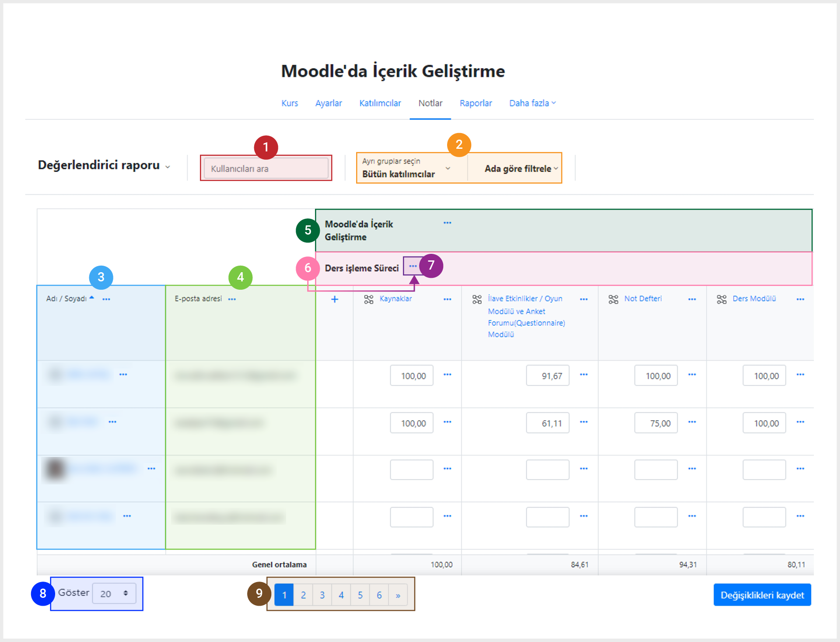Click third row empty Ders Modülü grade field
The width and height of the screenshot is (840, 642).
click(764, 470)
